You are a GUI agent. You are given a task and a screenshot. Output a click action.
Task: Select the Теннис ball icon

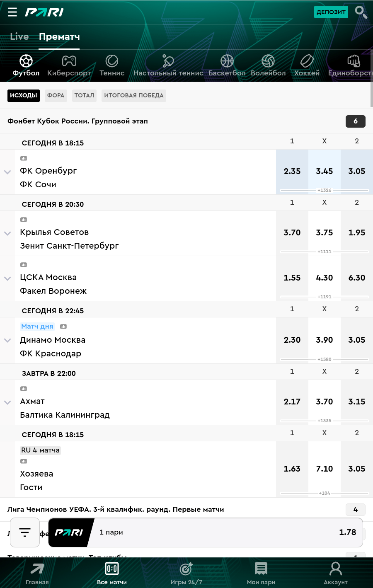click(112, 61)
